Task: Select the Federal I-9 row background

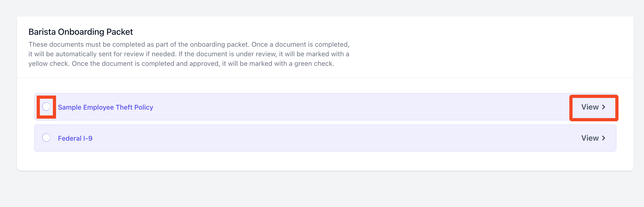Action: tap(325, 138)
